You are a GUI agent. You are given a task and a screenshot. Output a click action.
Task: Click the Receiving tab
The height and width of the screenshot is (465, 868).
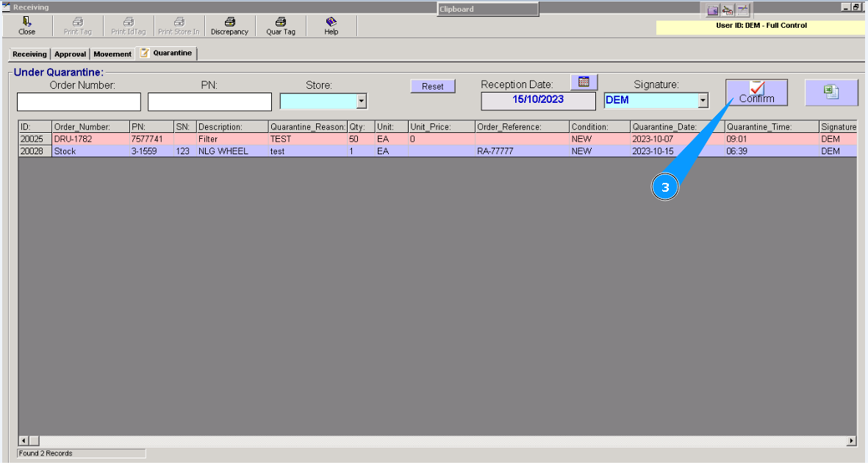pyautogui.click(x=29, y=53)
